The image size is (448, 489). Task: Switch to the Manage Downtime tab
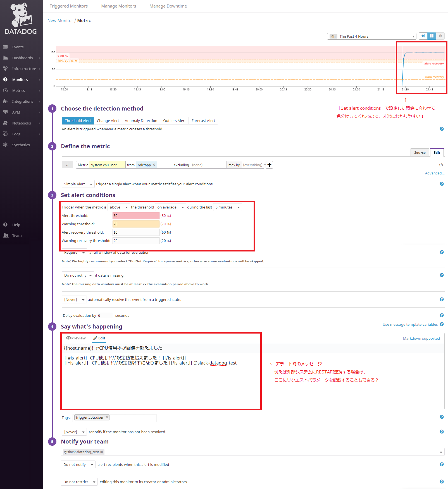[168, 6]
